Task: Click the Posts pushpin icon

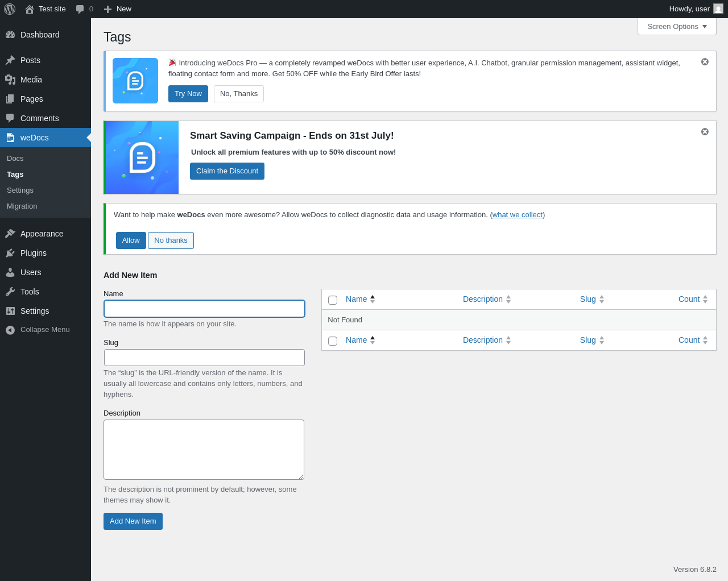Action: tap(10, 60)
